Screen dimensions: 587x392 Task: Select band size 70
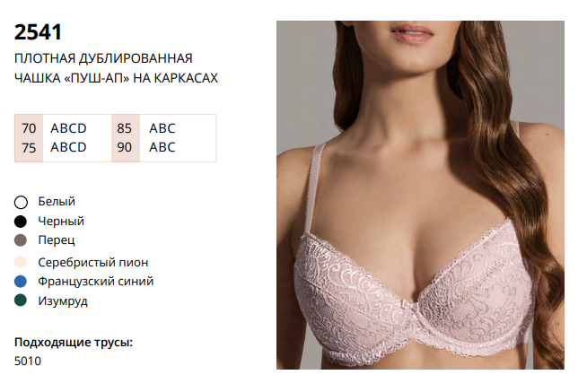pyautogui.click(x=29, y=128)
